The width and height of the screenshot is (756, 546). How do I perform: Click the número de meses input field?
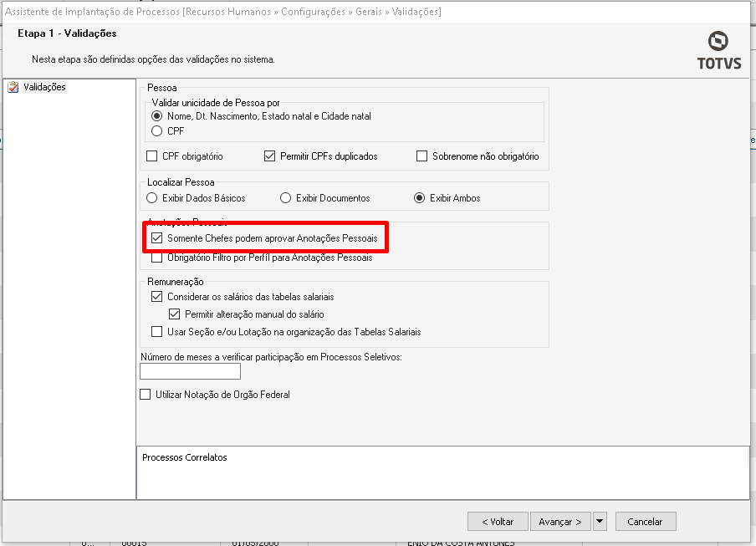pos(190,371)
